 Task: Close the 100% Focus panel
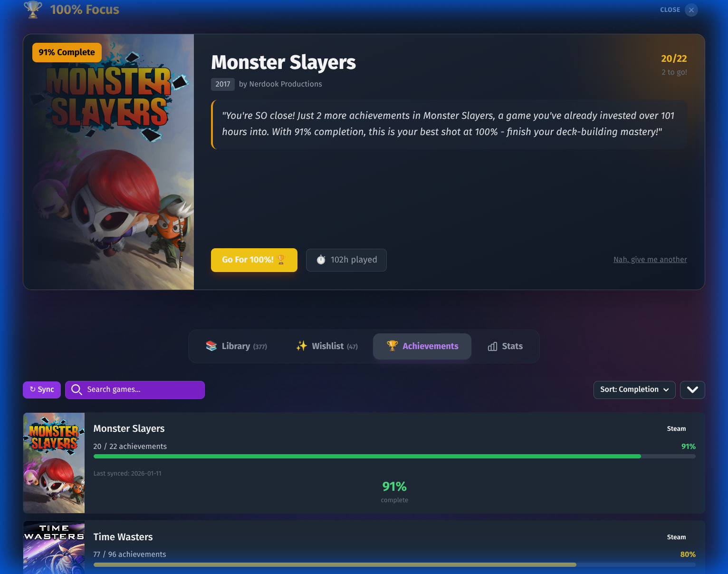click(691, 10)
